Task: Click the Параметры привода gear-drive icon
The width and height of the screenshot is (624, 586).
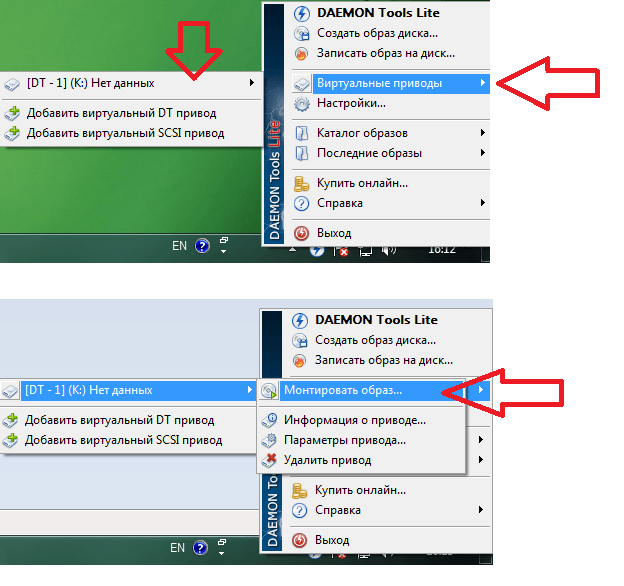Action: [269, 440]
